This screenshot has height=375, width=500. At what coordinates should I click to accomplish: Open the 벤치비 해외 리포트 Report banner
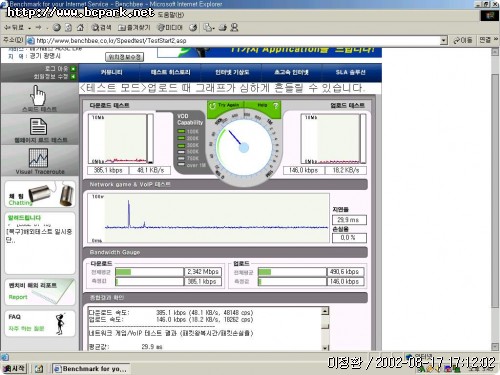click(x=40, y=292)
